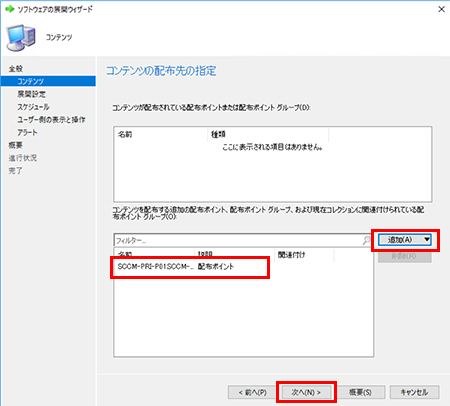
Task: Click the computer icon in wizard header
Action: click(x=21, y=38)
